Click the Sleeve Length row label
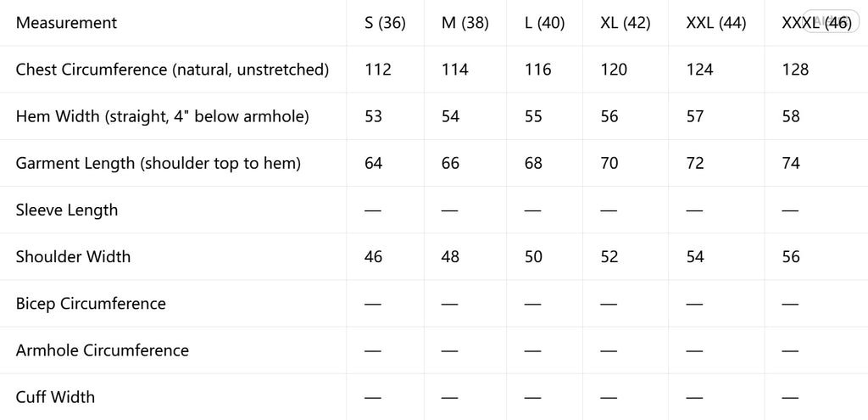The width and height of the screenshot is (868, 420). [67, 210]
